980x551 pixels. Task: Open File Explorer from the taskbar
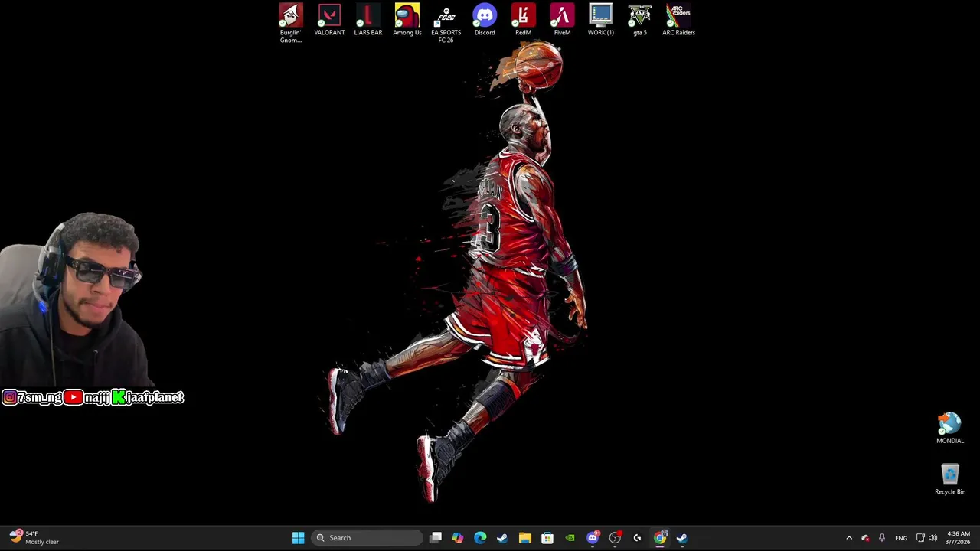point(525,538)
